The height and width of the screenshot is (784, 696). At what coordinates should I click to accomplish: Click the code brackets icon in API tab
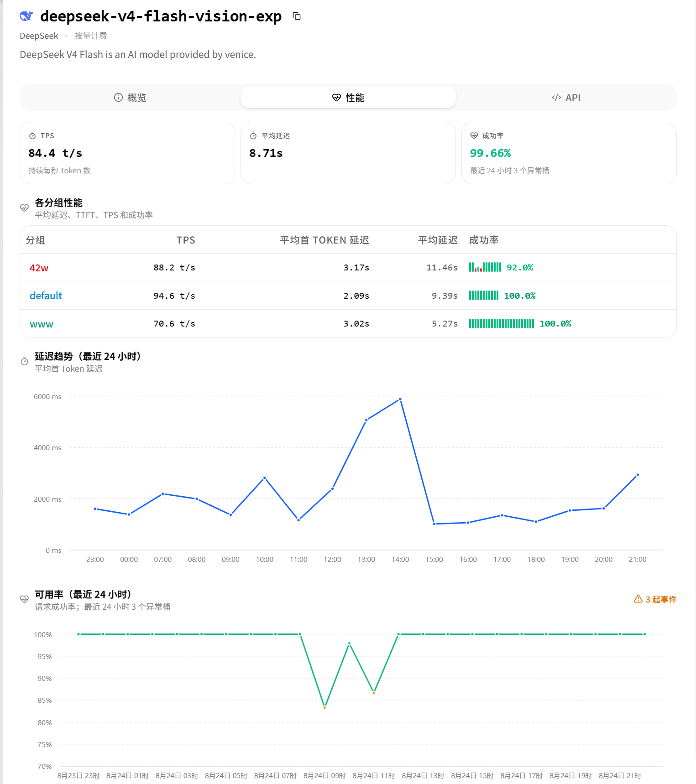click(556, 98)
